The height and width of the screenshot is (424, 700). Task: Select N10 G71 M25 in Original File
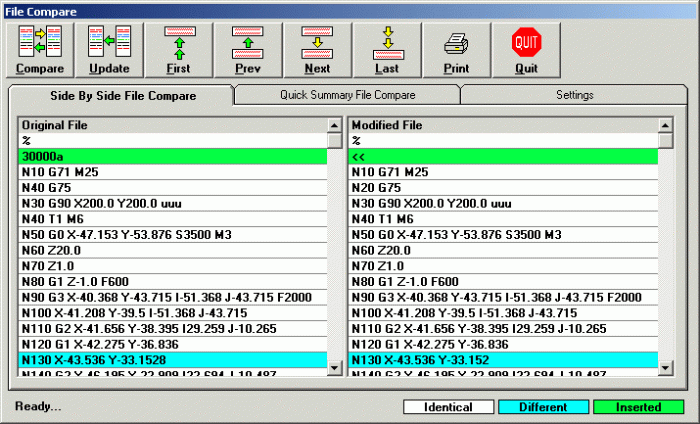click(173, 172)
